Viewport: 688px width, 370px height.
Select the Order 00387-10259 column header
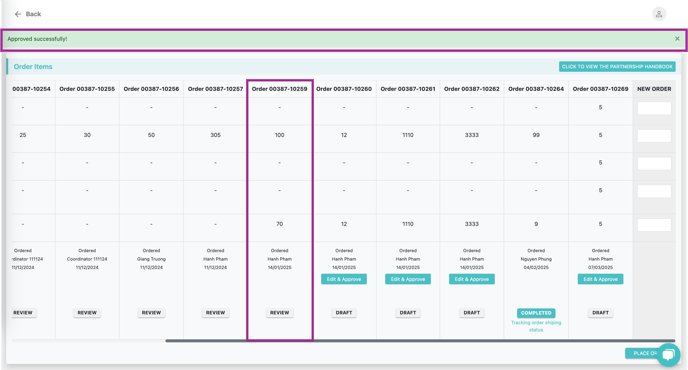tap(280, 89)
